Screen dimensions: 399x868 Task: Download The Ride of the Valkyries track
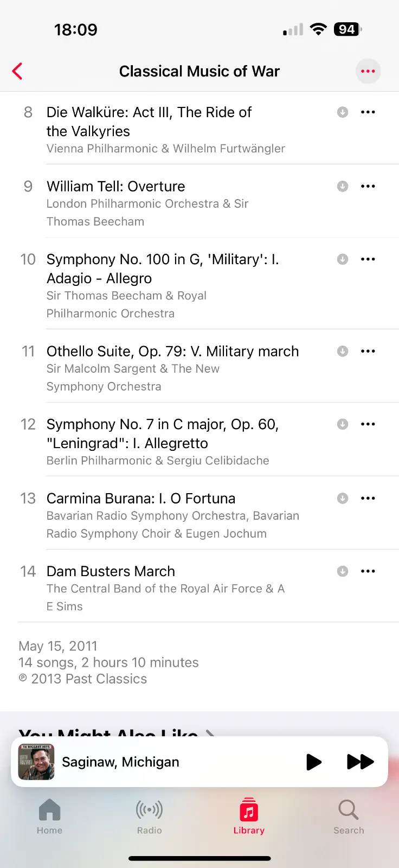click(x=343, y=112)
